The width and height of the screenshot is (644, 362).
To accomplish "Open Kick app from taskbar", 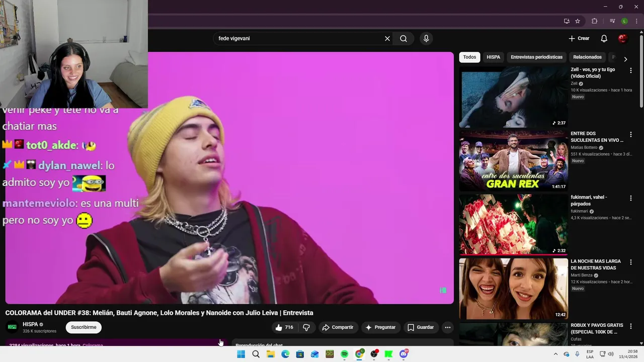I will (388, 354).
